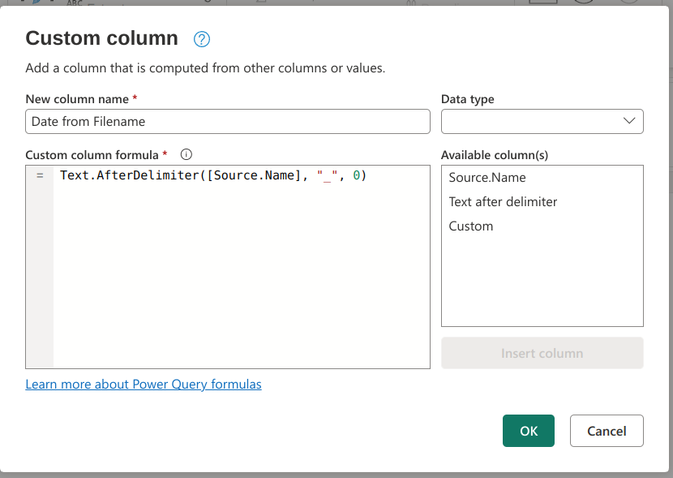Select Text after delimiter column

click(x=503, y=202)
